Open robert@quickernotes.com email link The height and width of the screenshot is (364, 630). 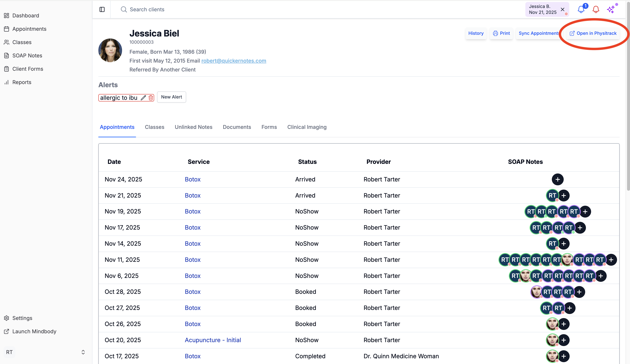[234, 61]
